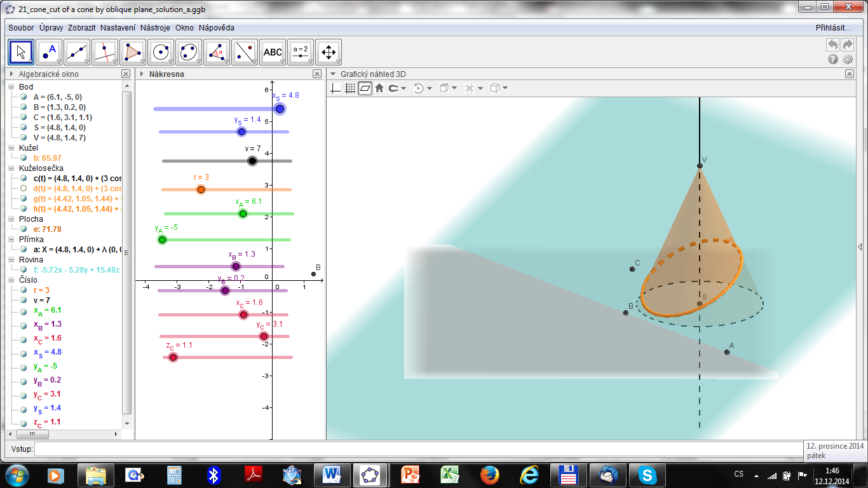Click the orange r = 3 slider handle
This screenshot has height=488, width=868.
tap(201, 189)
